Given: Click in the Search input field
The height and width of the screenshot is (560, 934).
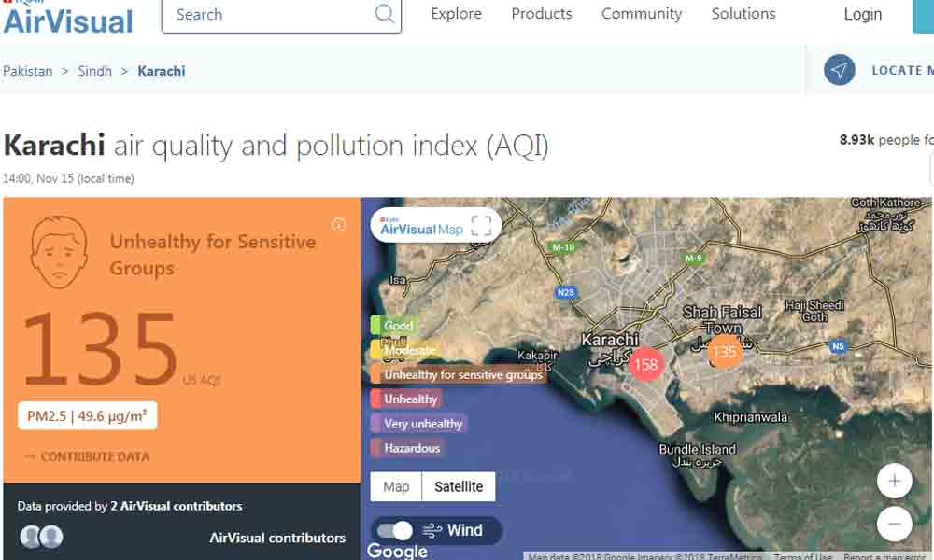Looking at the screenshot, I should coord(281,14).
